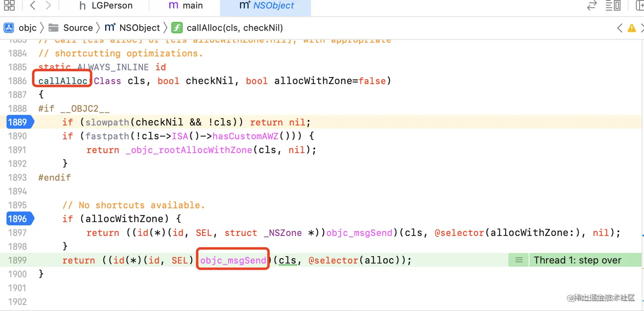
Task: Open Source folder jump bar segment
Action: [x=70, y=28]
